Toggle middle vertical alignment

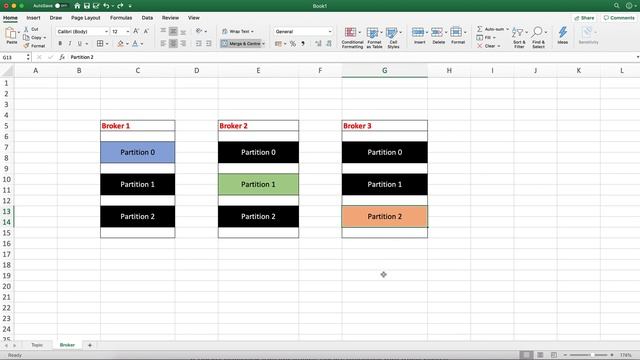[x=173, y=31]
